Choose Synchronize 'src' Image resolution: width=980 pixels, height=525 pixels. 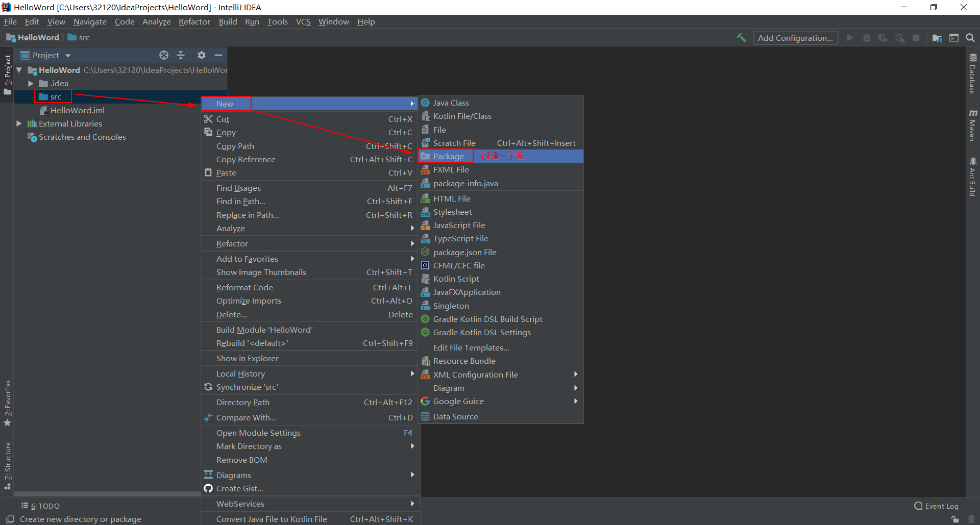310,387
